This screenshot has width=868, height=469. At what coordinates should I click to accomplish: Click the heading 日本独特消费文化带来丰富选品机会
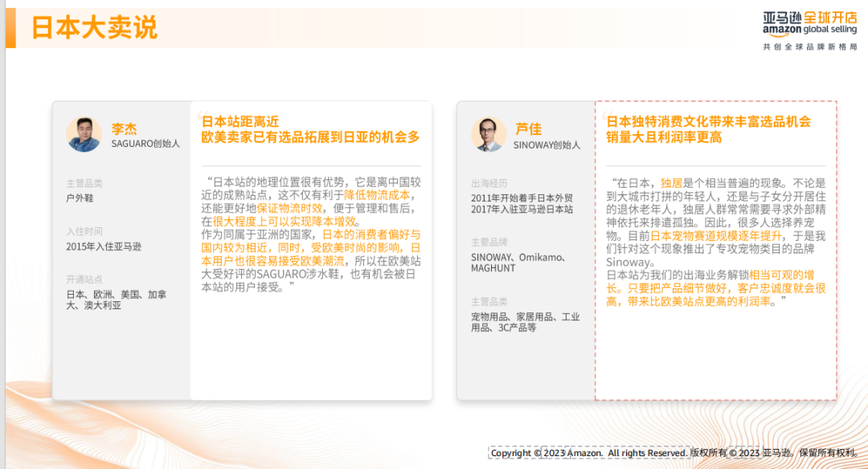(709, 122)
